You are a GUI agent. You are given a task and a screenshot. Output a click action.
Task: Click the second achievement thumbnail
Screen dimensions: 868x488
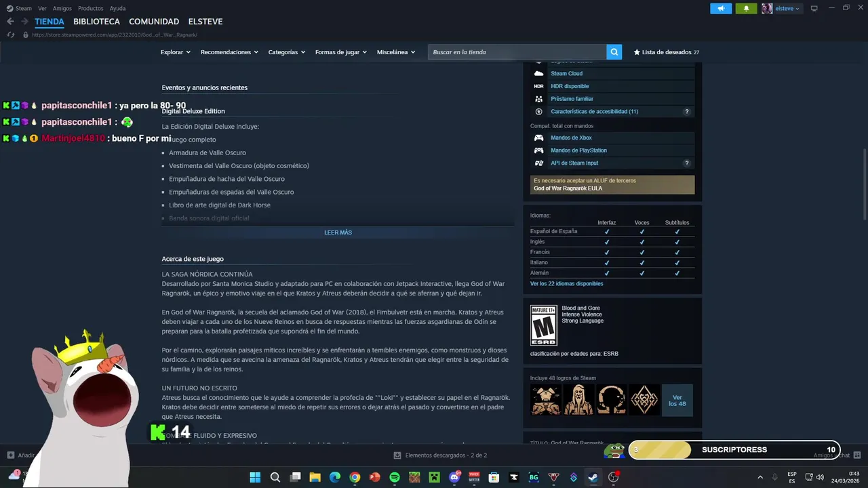click(578, 400)
